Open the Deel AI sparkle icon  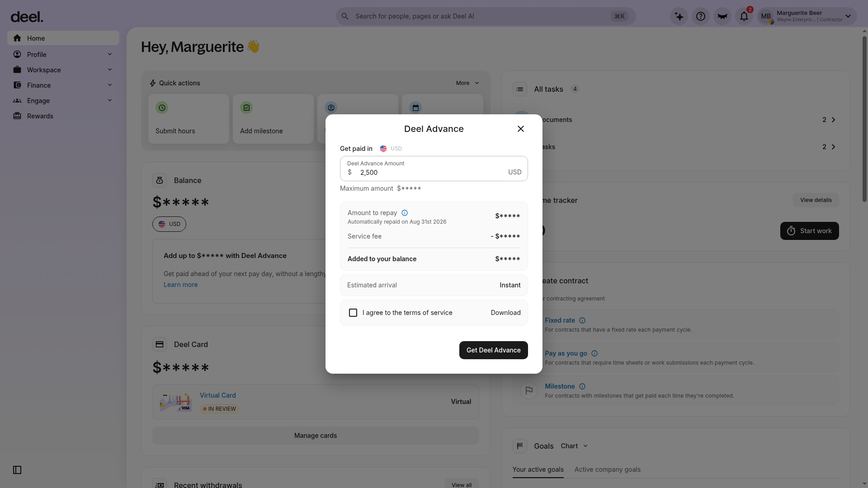coord(679,16)
